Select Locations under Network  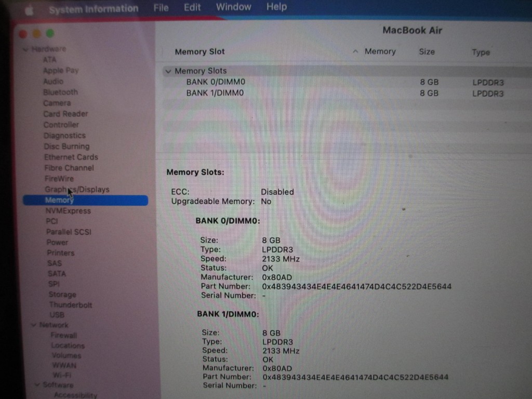tap(68, 345)
